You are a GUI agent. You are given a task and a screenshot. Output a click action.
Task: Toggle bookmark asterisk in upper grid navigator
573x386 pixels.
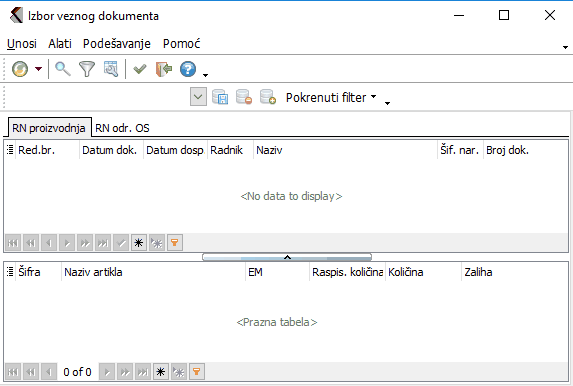coord(139,243)
